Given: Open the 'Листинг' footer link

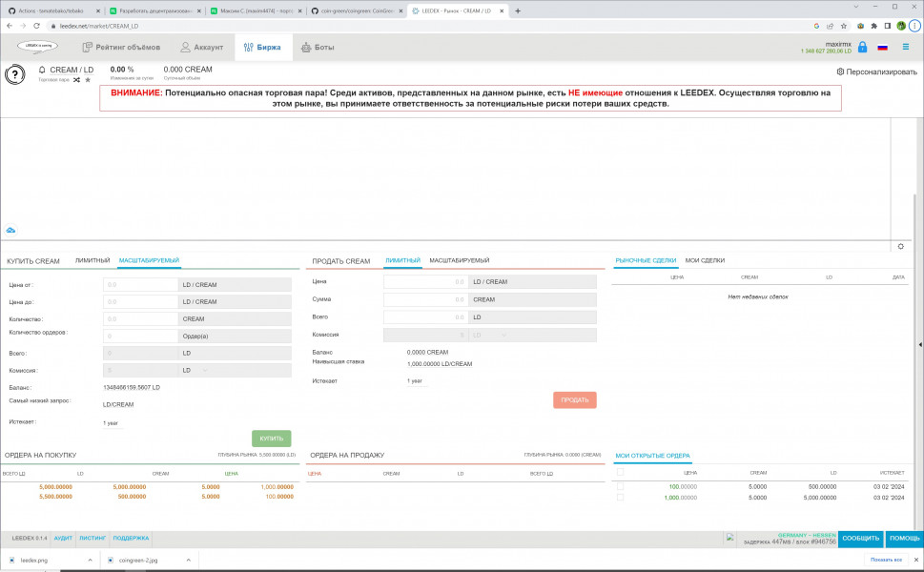Looking at the screenshot, I should pos(92,538).
